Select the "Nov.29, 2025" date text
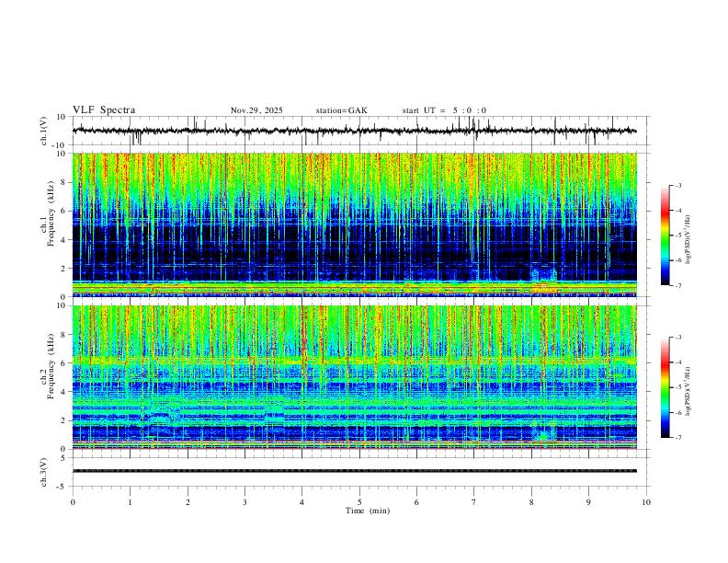The height and width of the screenshot is (563, 728). coord(256,110)
